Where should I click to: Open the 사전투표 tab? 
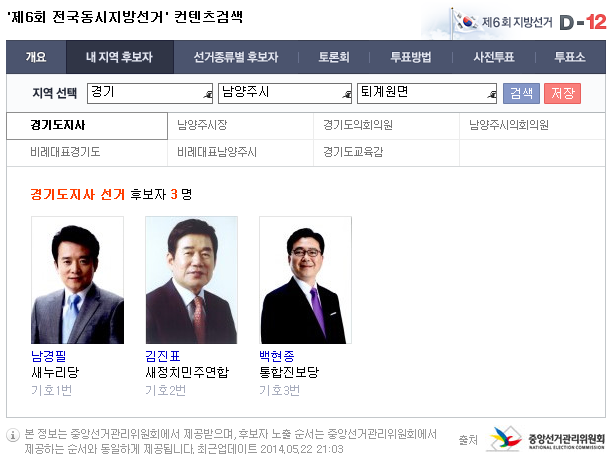494,57
